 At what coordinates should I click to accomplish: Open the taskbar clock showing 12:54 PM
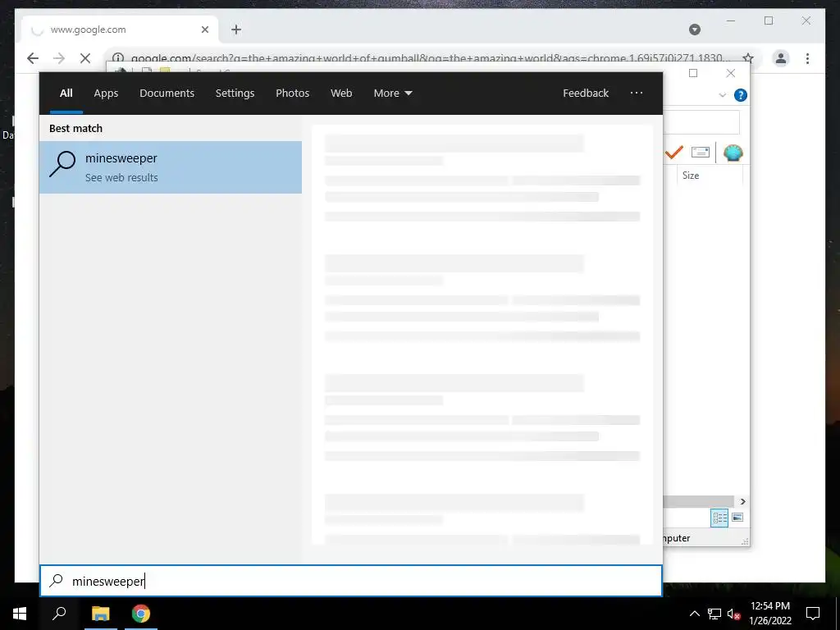click(769, 614)
